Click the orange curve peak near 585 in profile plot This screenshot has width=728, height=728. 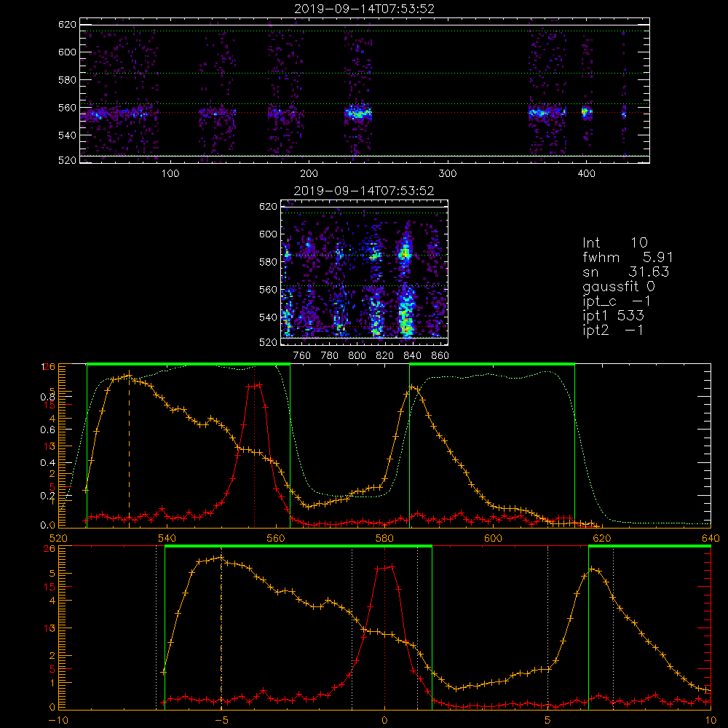[412, 387]
